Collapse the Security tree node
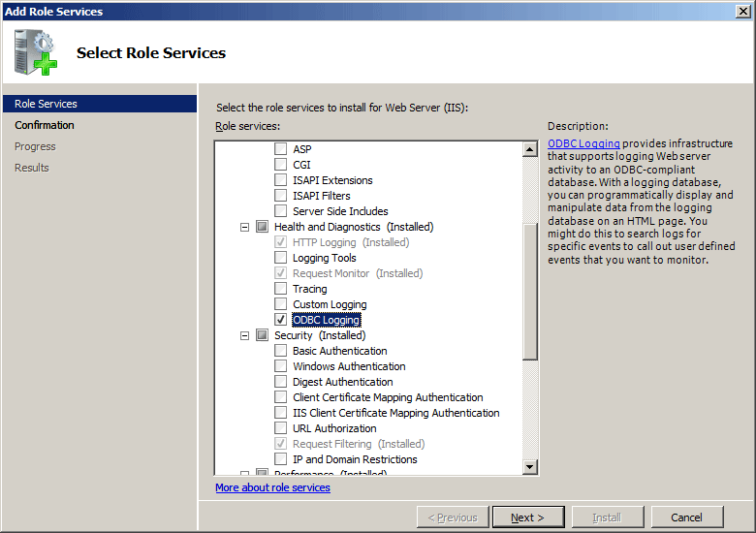Image resolution: width=756 pixels, height=533 pixels. pos(245,335)
